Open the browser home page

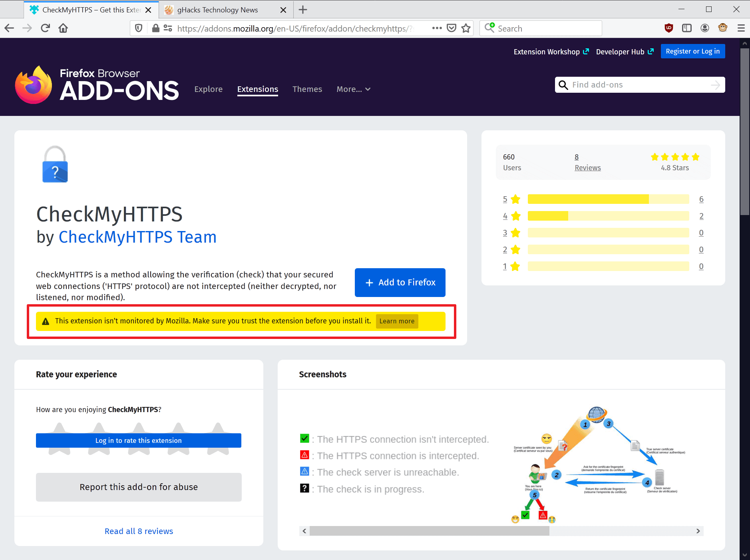pos(63,28)
